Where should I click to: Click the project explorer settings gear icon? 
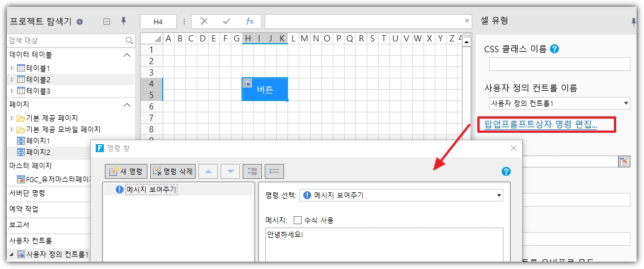pos(80,22)
